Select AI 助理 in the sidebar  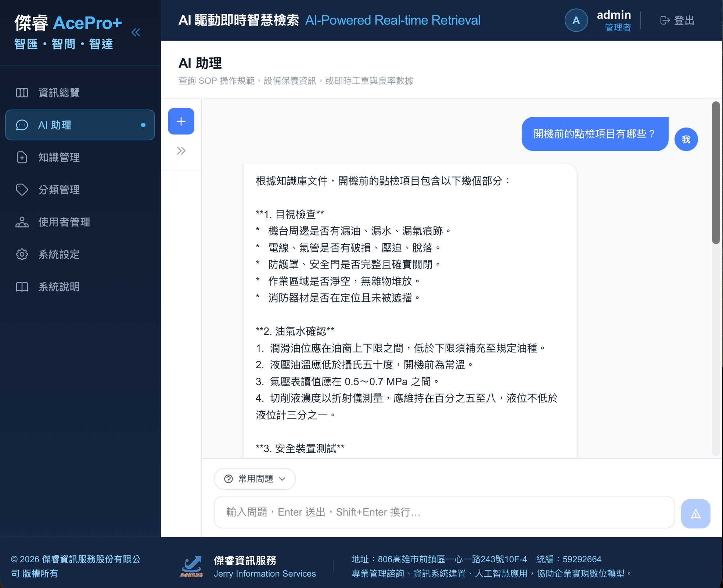(x=80, y=125)
